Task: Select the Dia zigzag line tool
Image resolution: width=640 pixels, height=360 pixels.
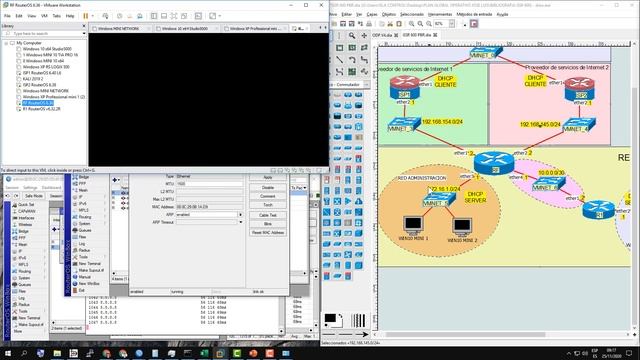Action: (x=364, y=60)
